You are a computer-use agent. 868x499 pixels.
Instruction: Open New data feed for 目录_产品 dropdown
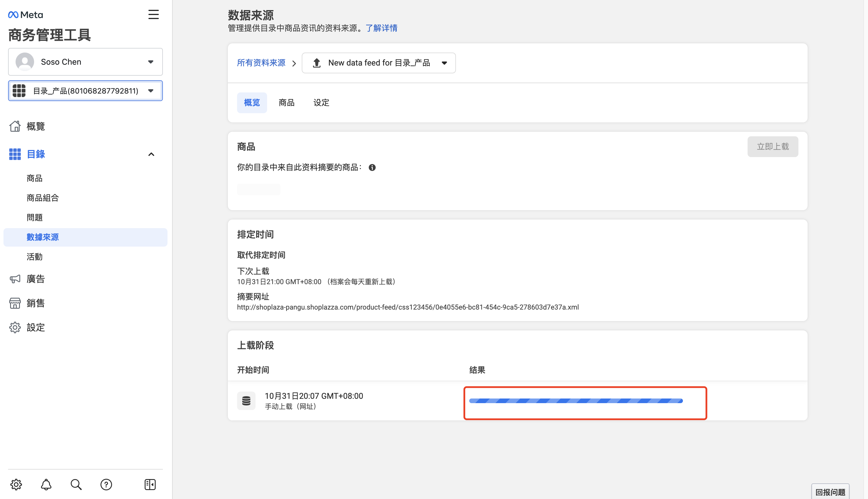[379, 63]
